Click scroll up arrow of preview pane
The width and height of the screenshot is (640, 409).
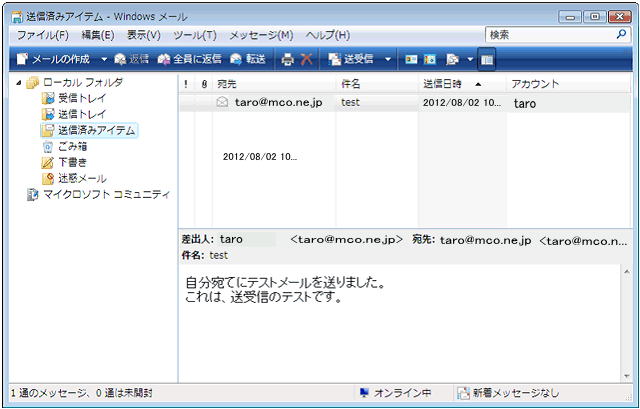pos(627,272)
